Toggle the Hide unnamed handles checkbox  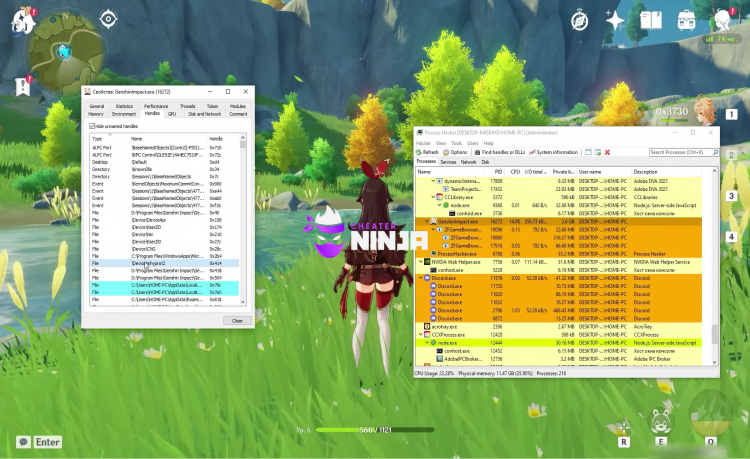(92, 126)
